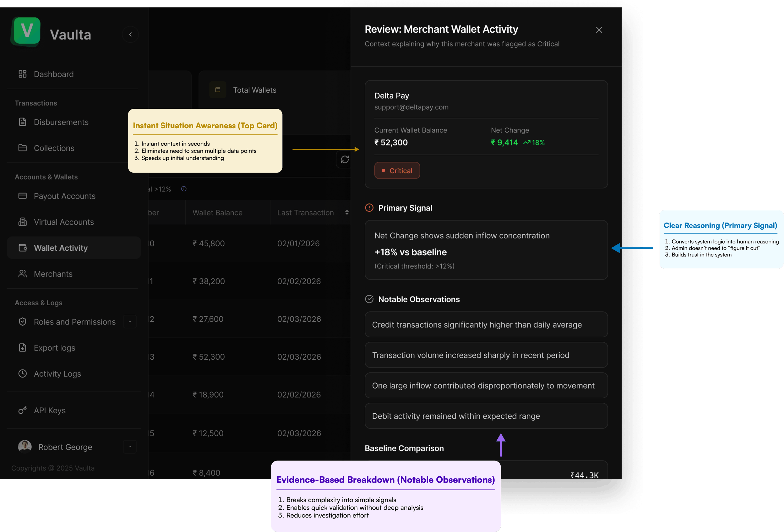This screenshot has height=532, width=784.
Task: Sort by Last Transaction column arrows
Action: click(347, 212)
